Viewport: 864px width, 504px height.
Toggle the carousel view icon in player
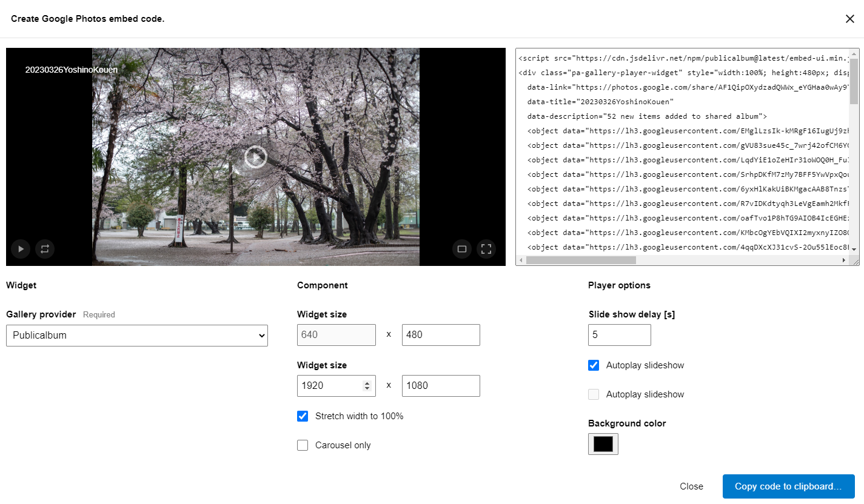tap(462, 249)
